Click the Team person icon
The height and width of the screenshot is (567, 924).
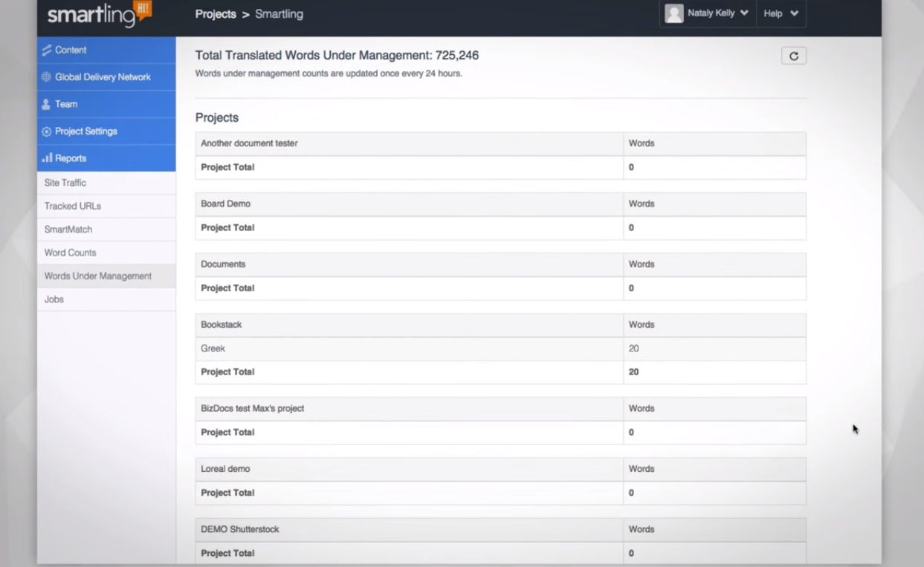coord(46,105)
